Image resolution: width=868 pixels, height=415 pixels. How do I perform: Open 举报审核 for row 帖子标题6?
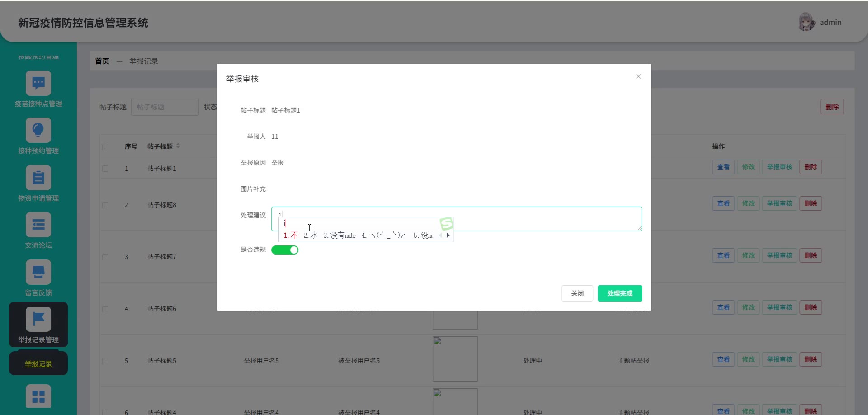tap(779, 307)
